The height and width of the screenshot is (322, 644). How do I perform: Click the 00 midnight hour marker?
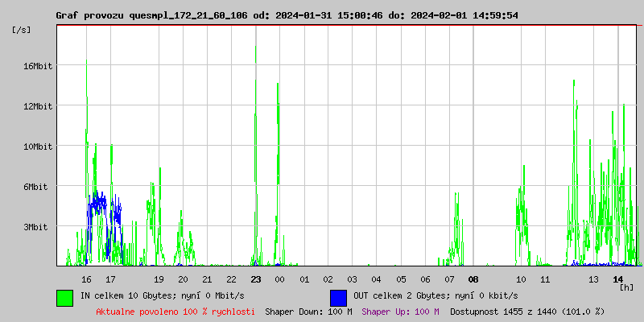(279, 279)
